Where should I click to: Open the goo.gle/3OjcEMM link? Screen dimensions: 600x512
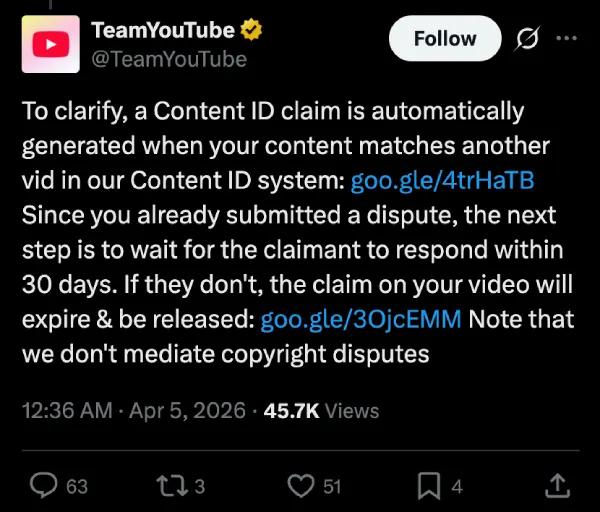click(361, 320)
